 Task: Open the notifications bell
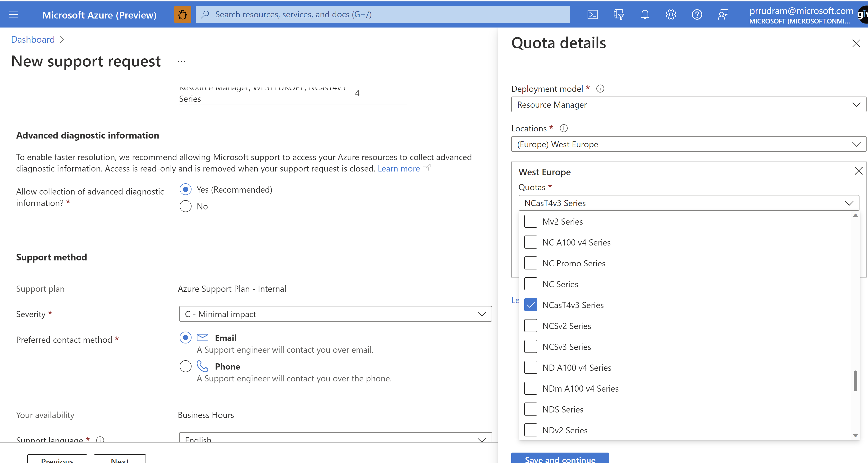[645, 14]
